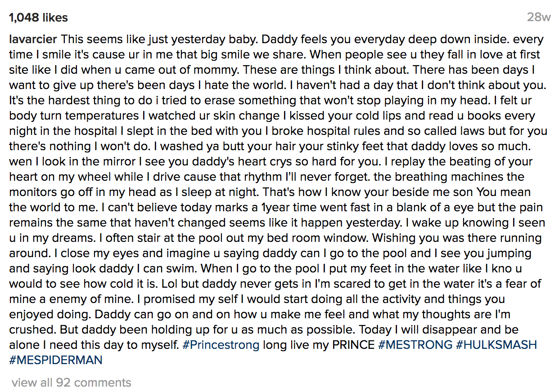View all 92 comments
559x392 pixels.
72,383
